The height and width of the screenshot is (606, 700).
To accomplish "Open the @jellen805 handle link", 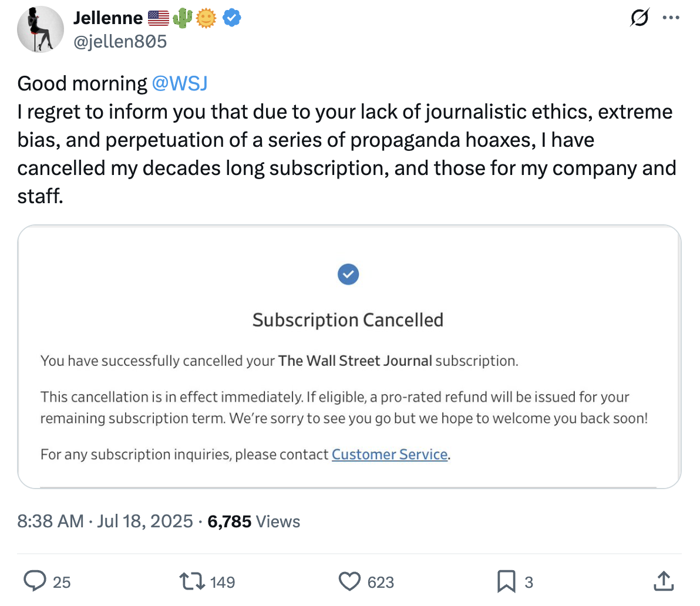I will (x=120, y=42).
